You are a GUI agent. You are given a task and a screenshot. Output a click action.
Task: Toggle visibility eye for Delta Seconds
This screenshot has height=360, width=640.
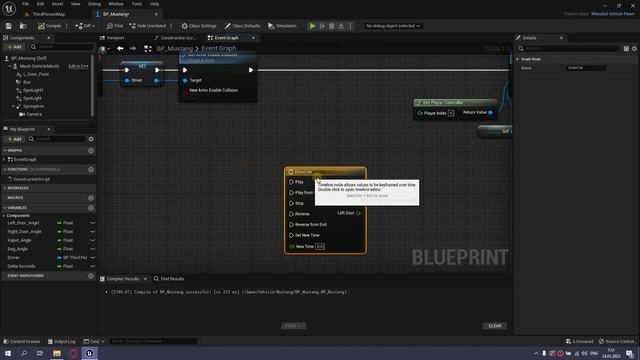[x=92, y=266]
